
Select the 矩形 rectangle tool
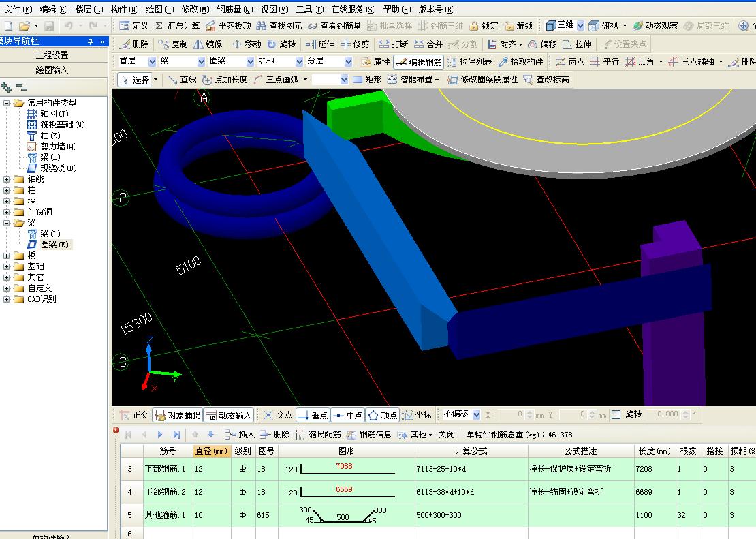367,80
